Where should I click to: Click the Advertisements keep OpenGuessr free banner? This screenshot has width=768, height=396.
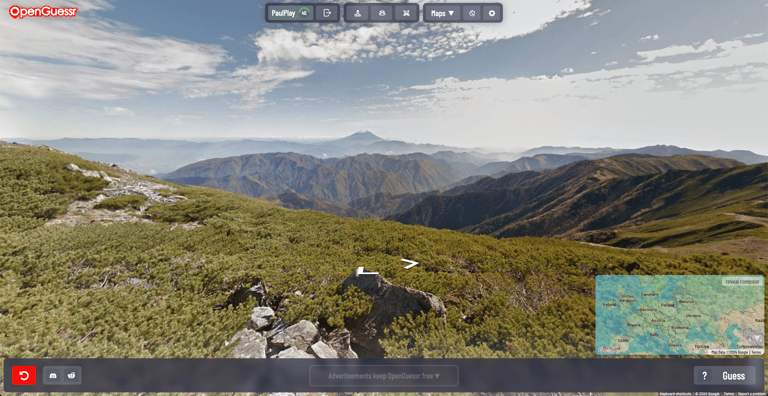[384, 376]
